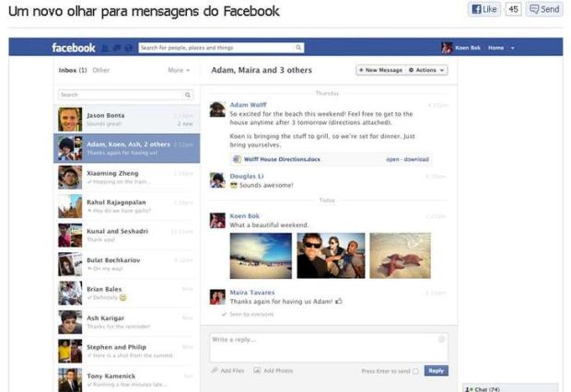Click magnifier icon in top search bar
The height and width of the screenshot is (392, 571).
coord(298,48)
